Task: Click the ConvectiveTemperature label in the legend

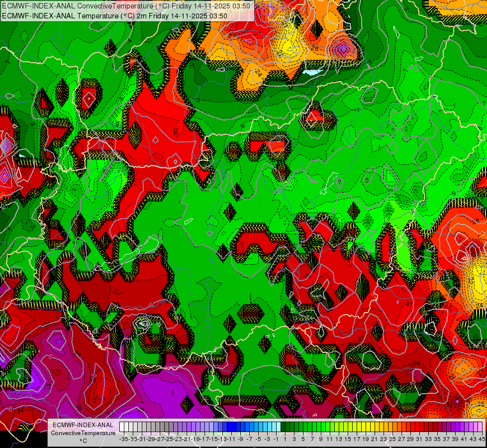Action: point(83,433)
